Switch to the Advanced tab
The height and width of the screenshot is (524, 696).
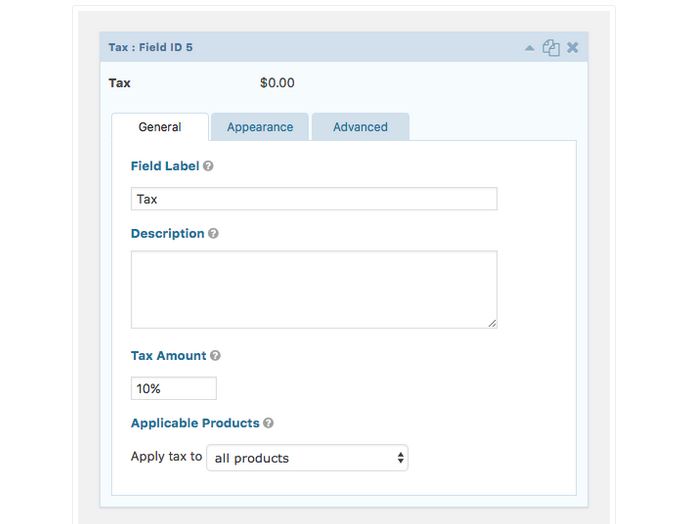pos(360,127)
